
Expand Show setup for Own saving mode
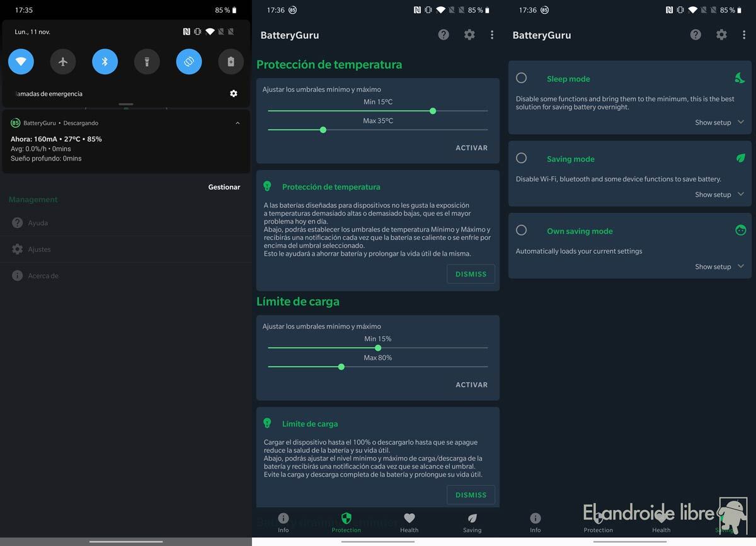719,266
